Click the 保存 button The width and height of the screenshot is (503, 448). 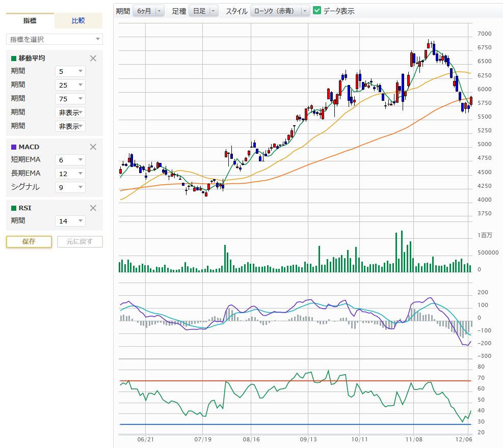pyautogui.click(x=29, y=241)
